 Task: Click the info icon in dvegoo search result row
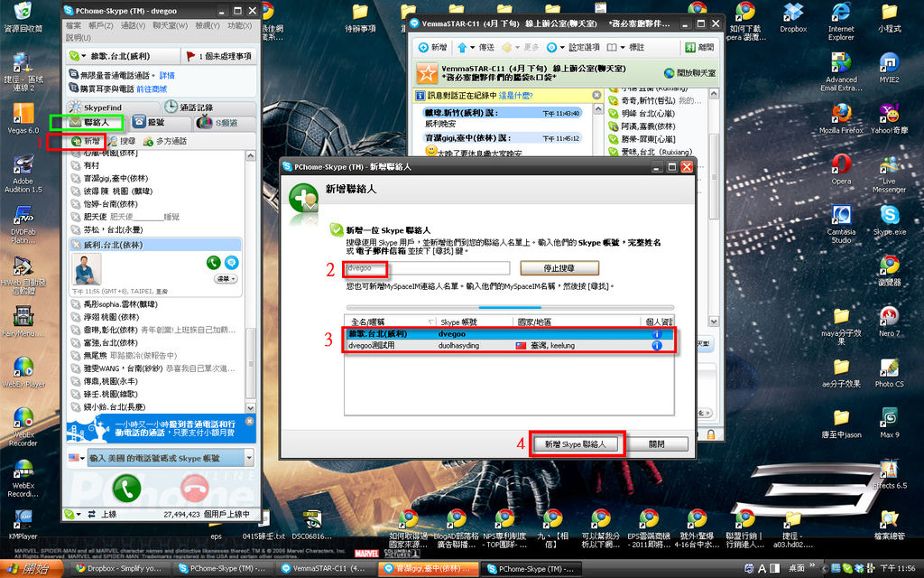coord(657,334)
